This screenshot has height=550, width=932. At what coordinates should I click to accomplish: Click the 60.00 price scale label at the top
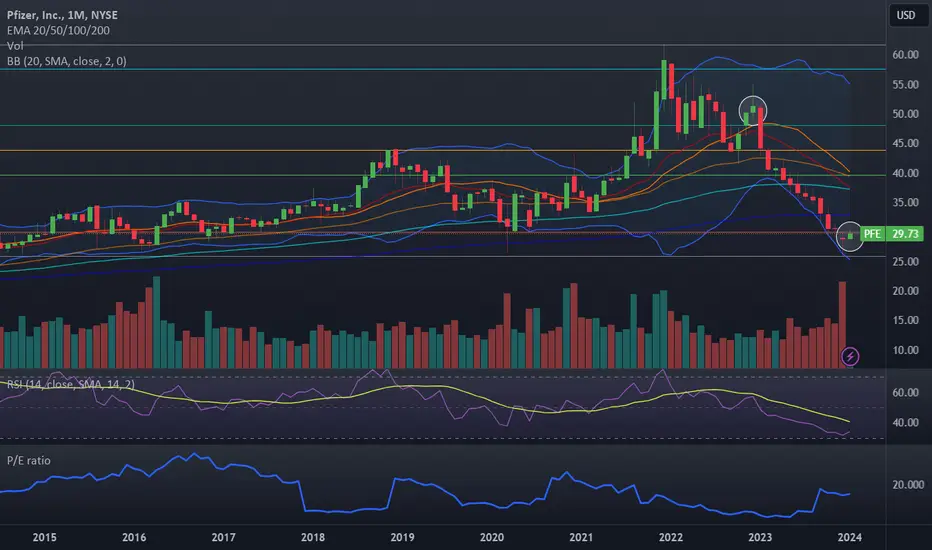[x=905, y=55]
